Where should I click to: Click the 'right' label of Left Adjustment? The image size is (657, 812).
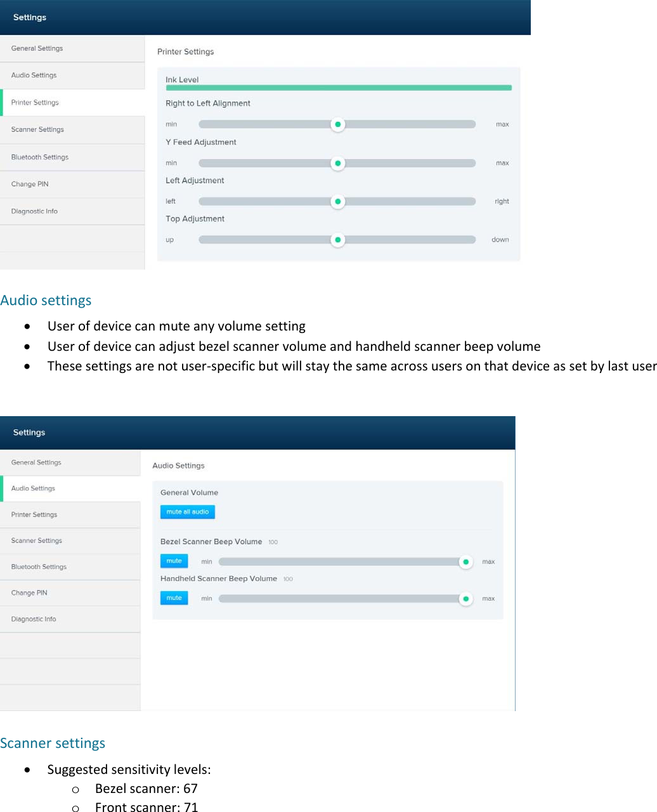click(x=502, y=201)
